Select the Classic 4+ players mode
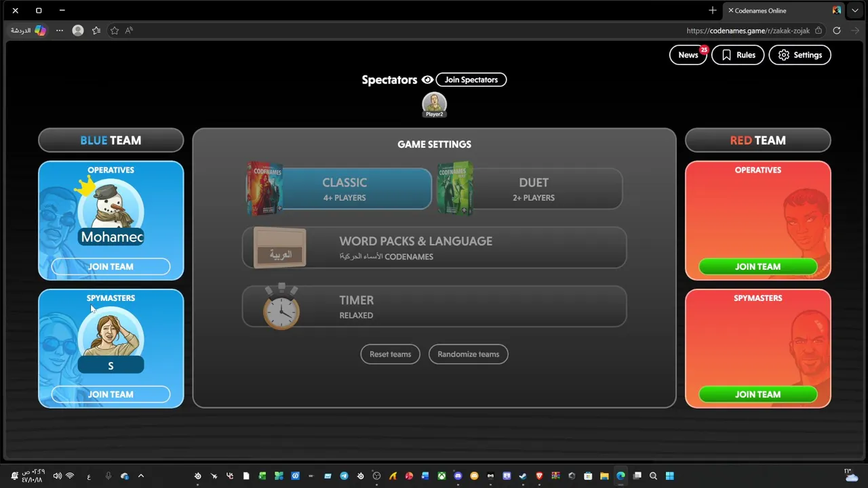 (x=344, y=189)
